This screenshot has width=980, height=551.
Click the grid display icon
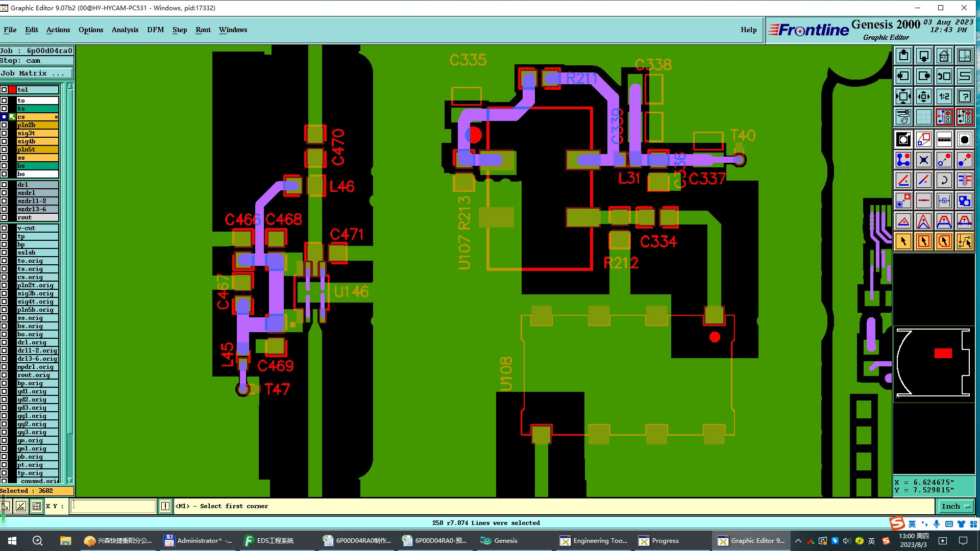pos(923,117)
